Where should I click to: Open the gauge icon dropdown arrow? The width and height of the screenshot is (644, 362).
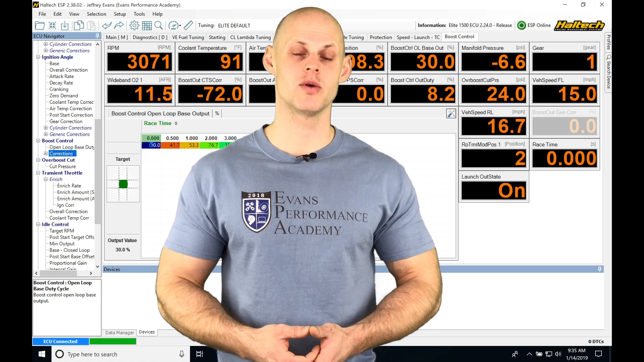180,26
